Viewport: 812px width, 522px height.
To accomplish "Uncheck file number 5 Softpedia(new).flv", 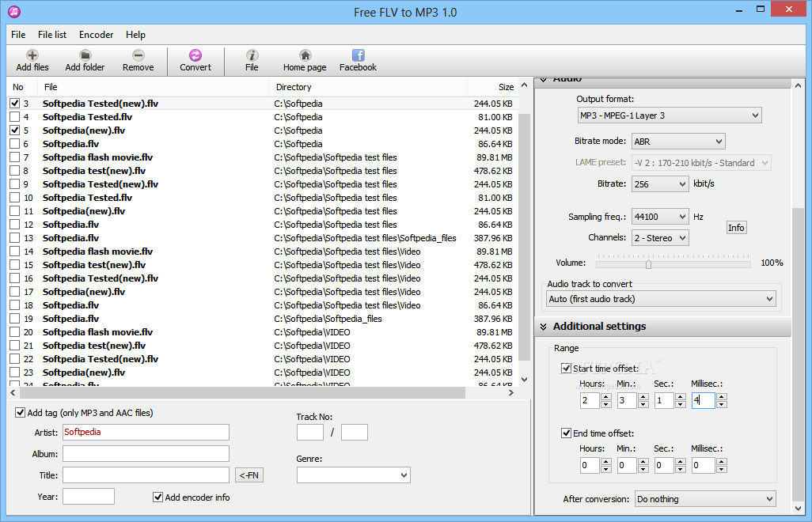I will (14, 130).
